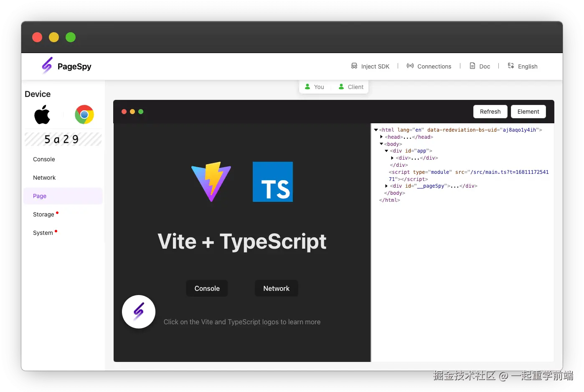Click the TypeScript TS logo
The image size is (584, 392).
pyautogui.click(x=273, y=182)
